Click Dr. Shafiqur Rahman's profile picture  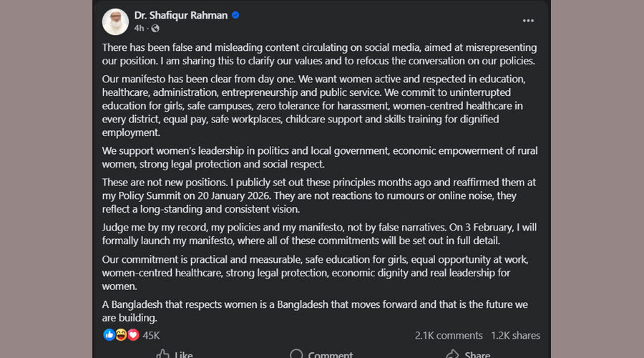(115, 21)
